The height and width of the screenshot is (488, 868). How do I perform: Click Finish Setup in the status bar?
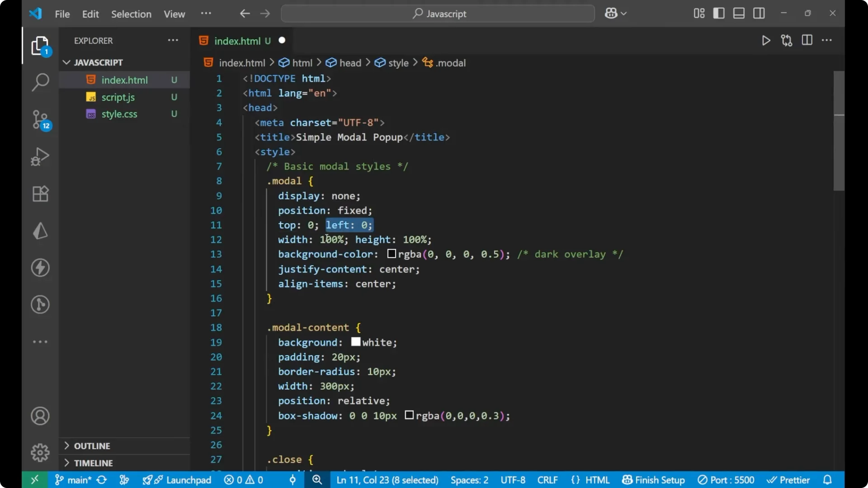pos(653,480)
